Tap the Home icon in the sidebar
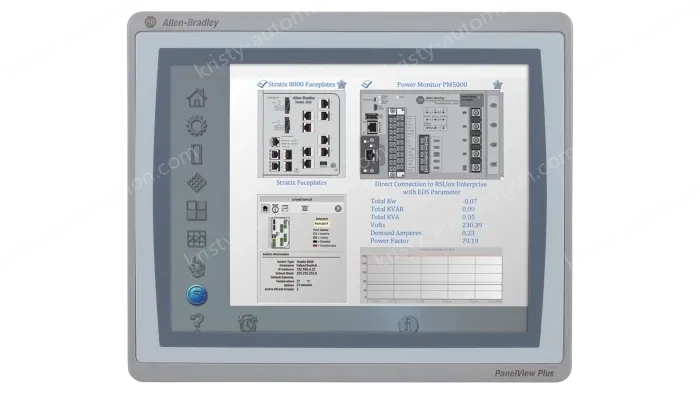 point(197,98)
